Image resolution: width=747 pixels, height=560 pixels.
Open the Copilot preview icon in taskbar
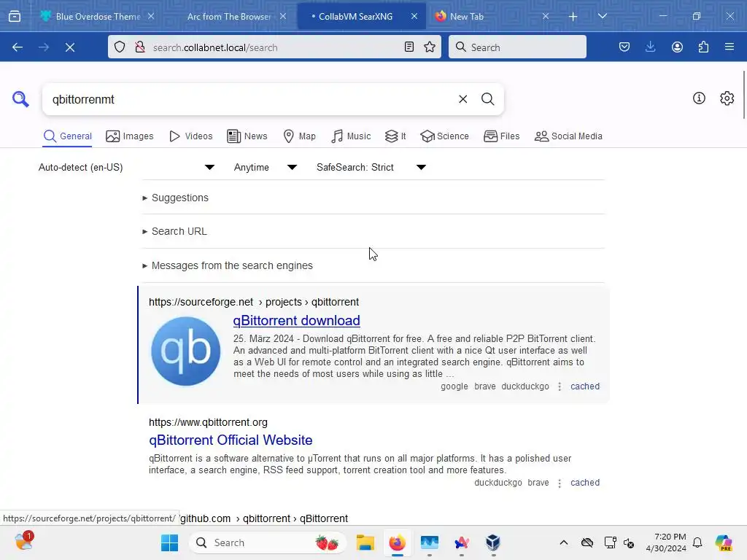click(724, 542)
